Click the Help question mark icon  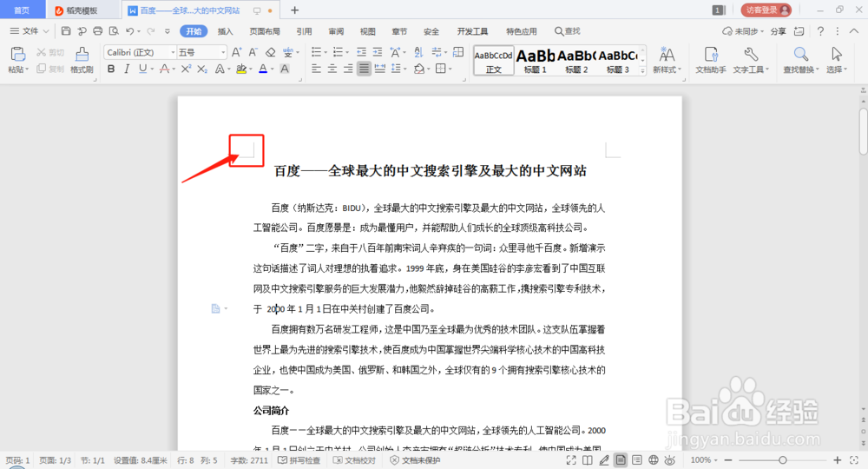820,31
